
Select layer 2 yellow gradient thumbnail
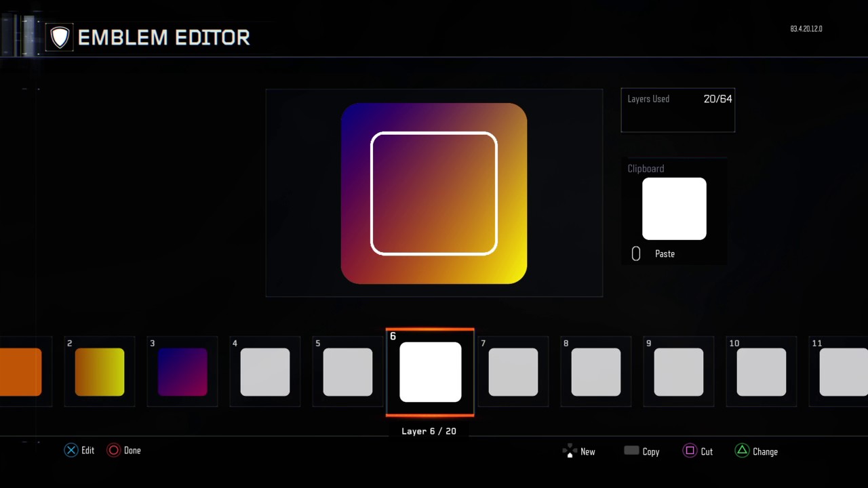100,372
